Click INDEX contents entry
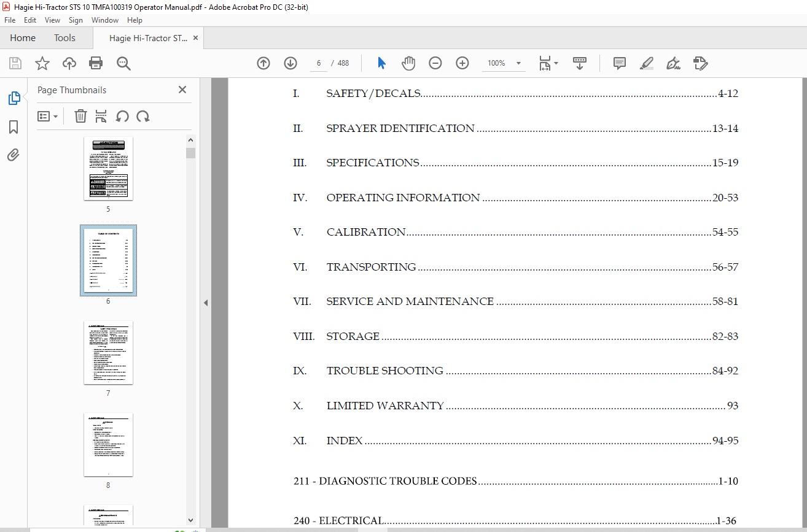Viewport: 807px width, 532px height. (x=515, y=441)
